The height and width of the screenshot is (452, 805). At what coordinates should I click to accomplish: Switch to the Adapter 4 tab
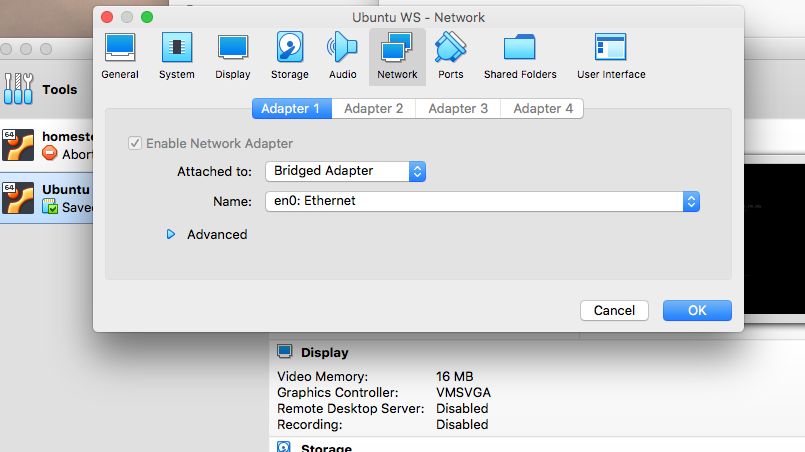tap(542, 108)
